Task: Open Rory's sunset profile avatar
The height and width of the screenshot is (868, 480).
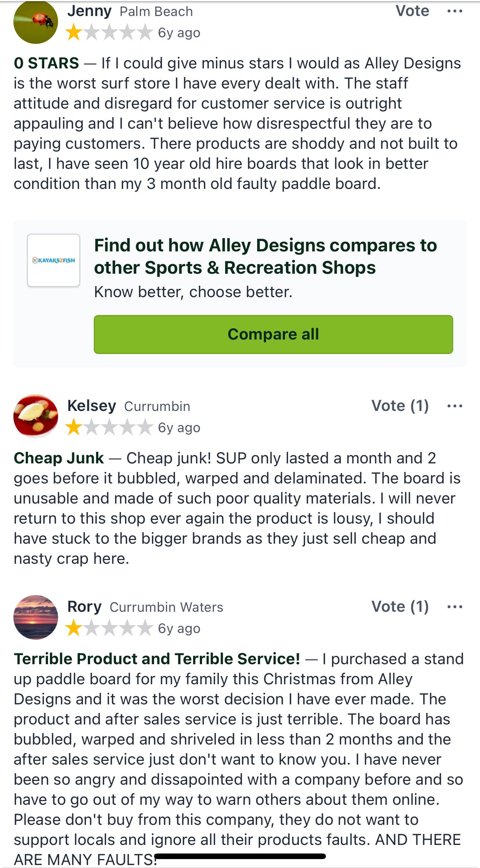Action: pos(36,617)
